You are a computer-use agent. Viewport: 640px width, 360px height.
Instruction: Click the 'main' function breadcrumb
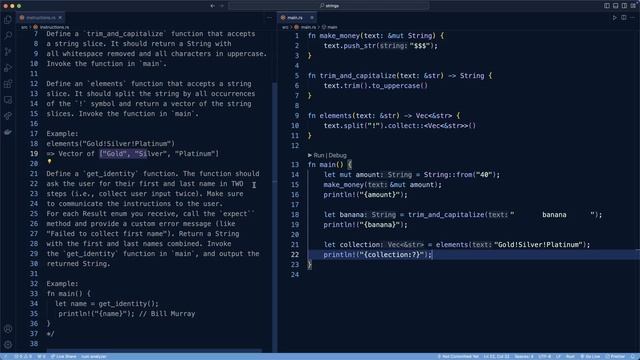click(x=330, y=27)
